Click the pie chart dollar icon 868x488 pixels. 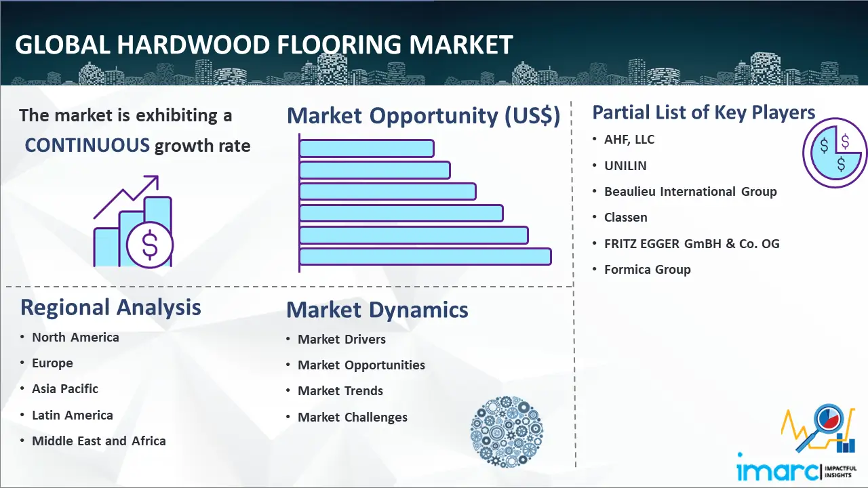834,152
